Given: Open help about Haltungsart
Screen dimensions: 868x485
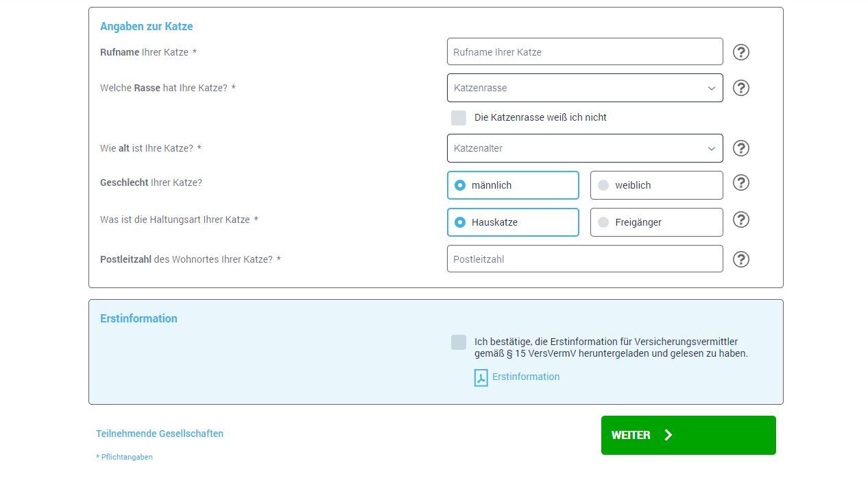Looking at the screenshot, I should 740,220.
